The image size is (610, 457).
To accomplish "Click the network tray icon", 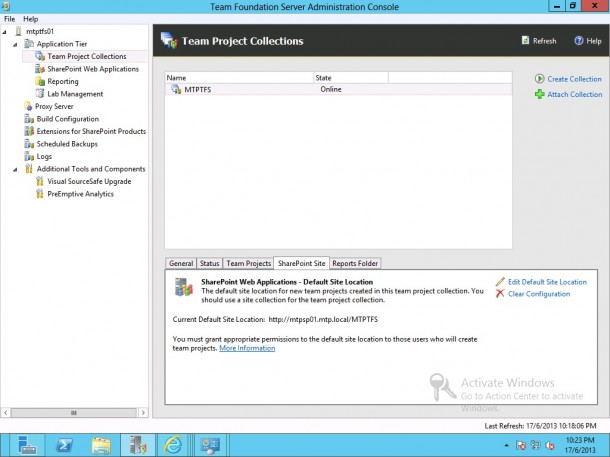I will pos(535,445).
